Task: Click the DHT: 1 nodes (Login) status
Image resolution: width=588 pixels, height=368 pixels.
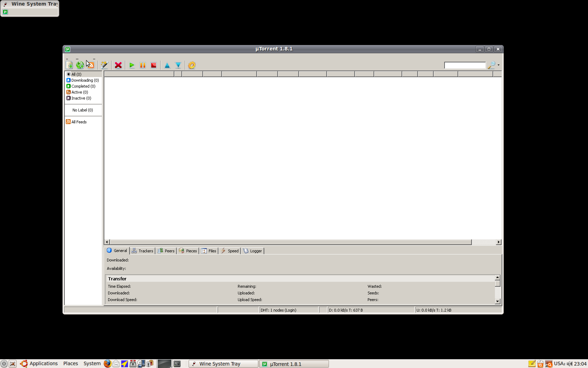Action: tap(289, 310)
